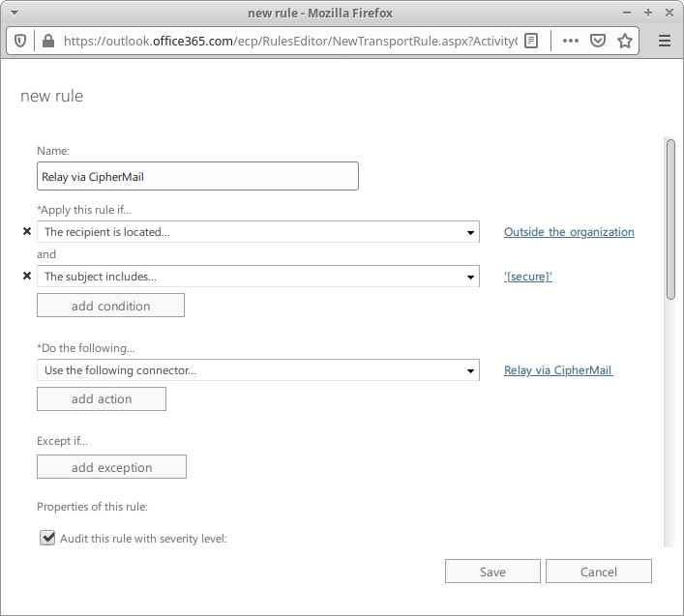Screen dimensions: 684x616
Task: Bookmark this page with star icon
Action: pos(625,41)
